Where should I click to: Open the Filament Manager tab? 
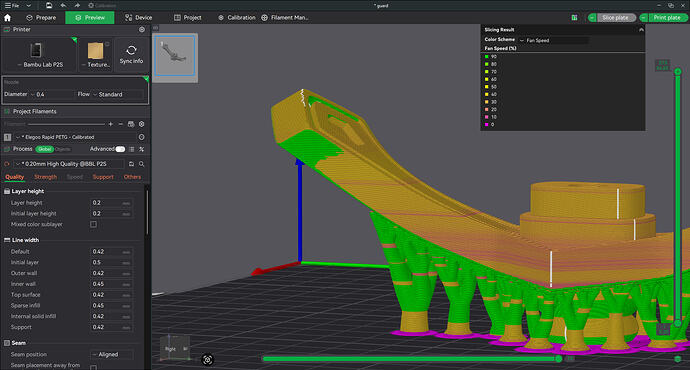(285, 18)
